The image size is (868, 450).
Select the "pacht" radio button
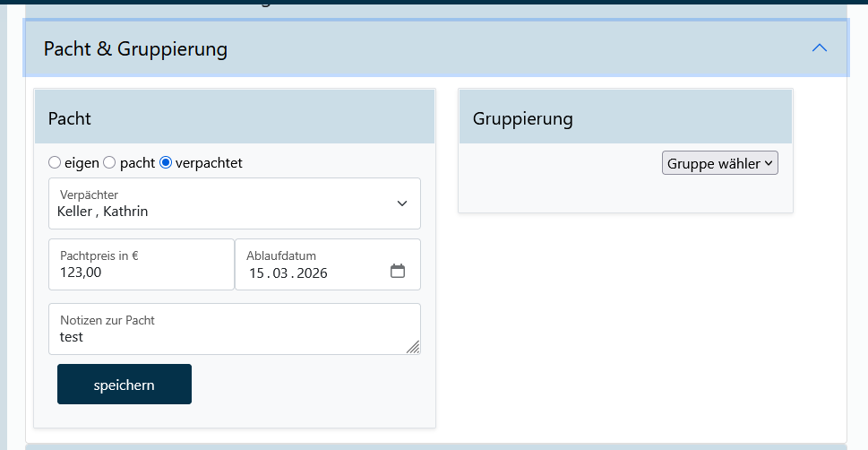point(109,162)
